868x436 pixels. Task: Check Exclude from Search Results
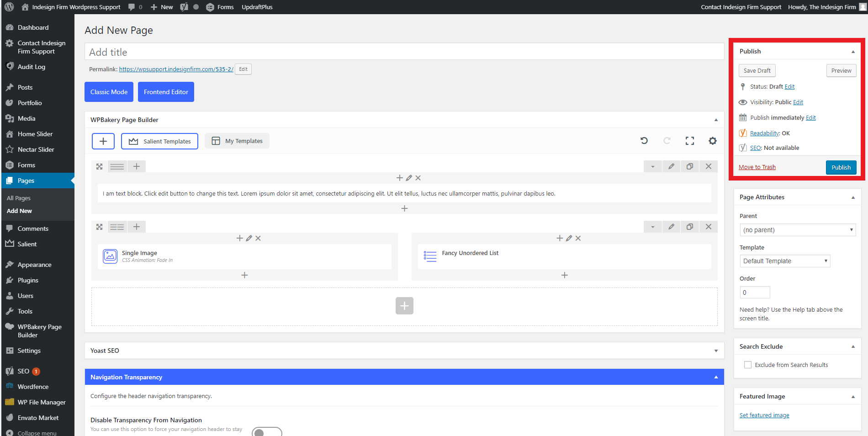pyautogui.click(x=748, y=365)
